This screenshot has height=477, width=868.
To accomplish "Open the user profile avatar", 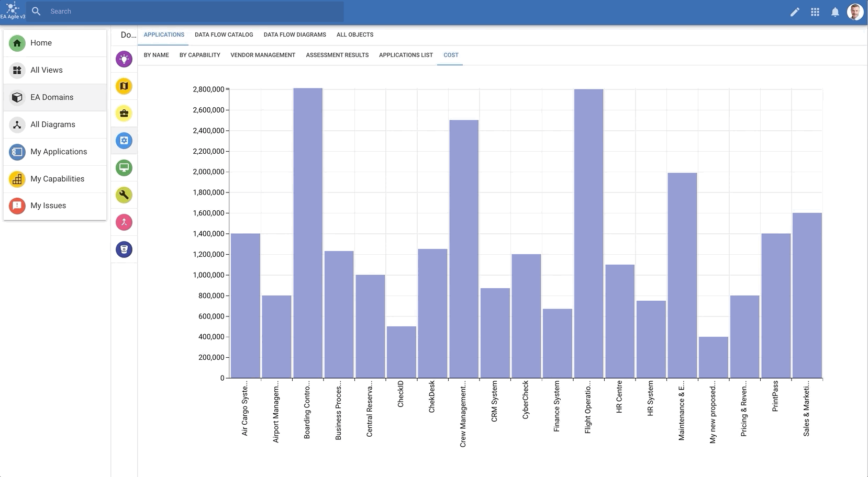I will coord(855,12).
